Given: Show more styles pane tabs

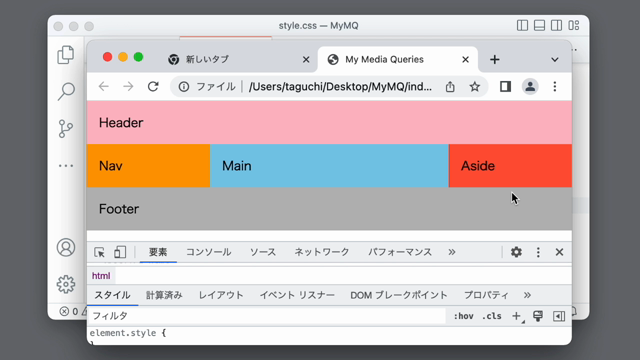Looking at the screenshot, I should [527, 295].
